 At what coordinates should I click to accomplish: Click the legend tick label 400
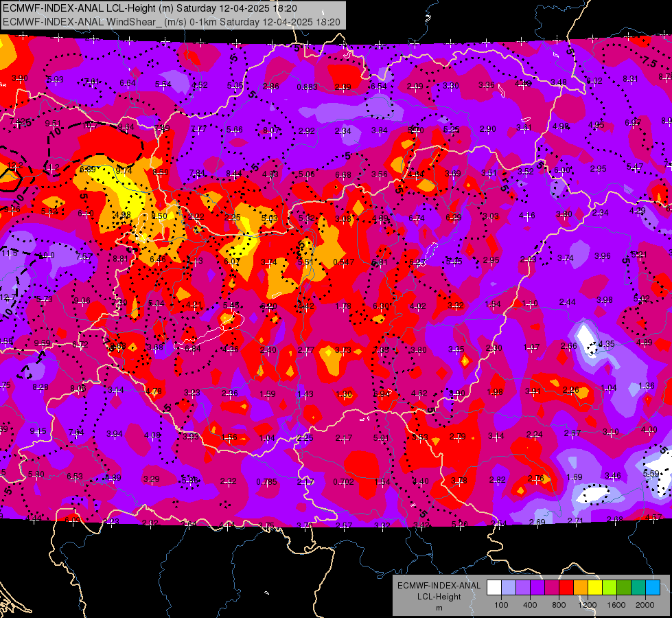coord(530,605)
